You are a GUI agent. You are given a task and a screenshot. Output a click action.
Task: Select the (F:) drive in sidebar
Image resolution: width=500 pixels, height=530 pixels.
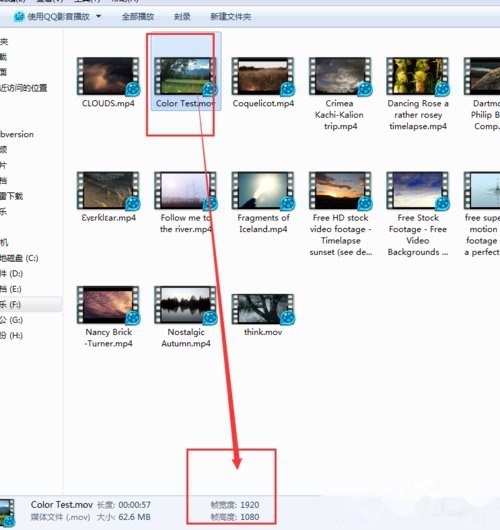pos(10,305)
